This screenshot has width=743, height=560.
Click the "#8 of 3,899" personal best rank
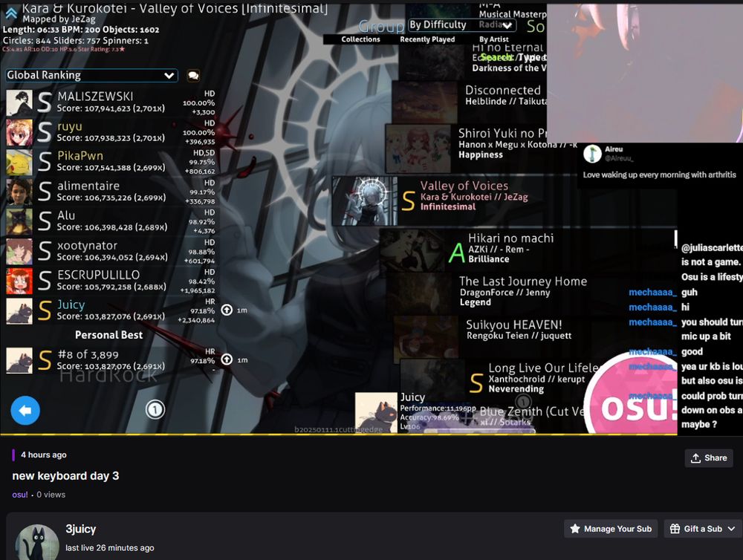pos(88,354)
